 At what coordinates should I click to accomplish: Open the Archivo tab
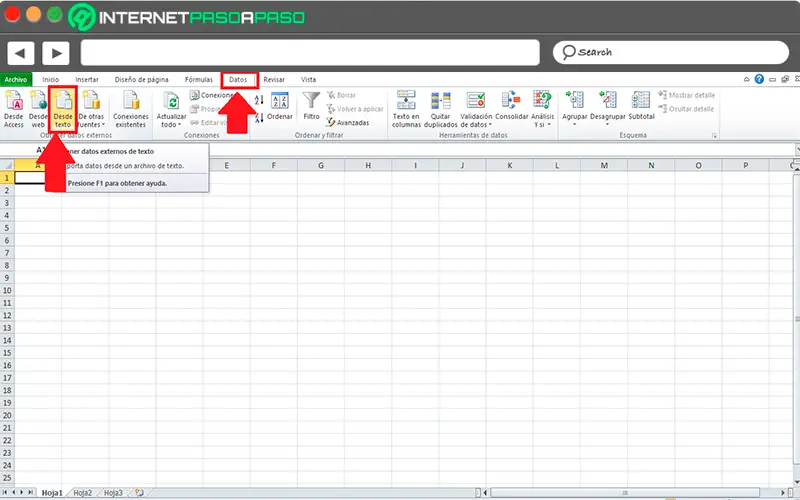pyautogui.click(x=16, y=80)
